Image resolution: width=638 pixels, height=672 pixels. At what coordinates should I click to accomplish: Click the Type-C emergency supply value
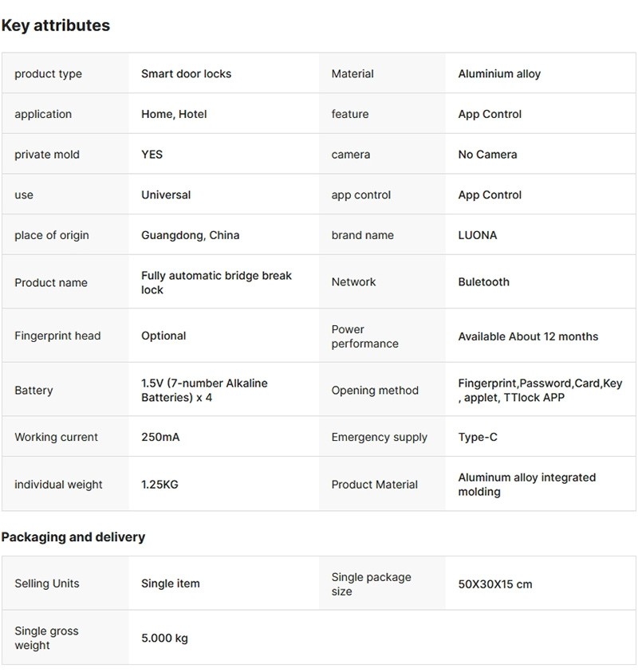478,437
